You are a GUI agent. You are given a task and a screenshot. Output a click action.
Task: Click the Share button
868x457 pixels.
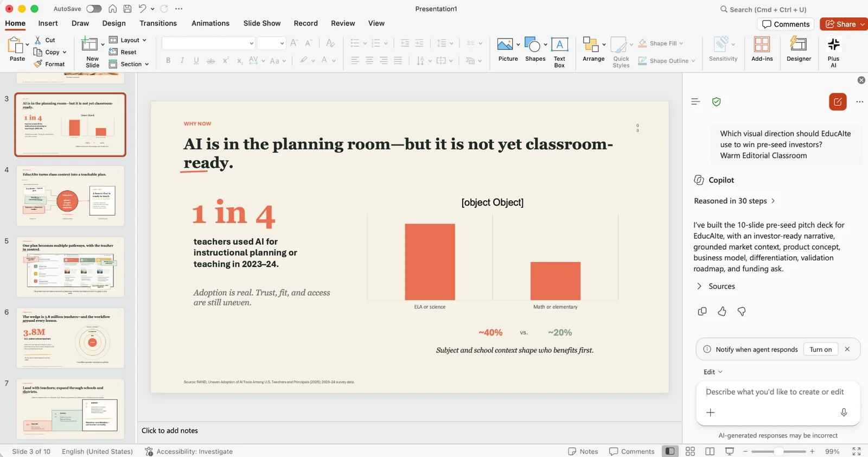[x=841, y=24]
